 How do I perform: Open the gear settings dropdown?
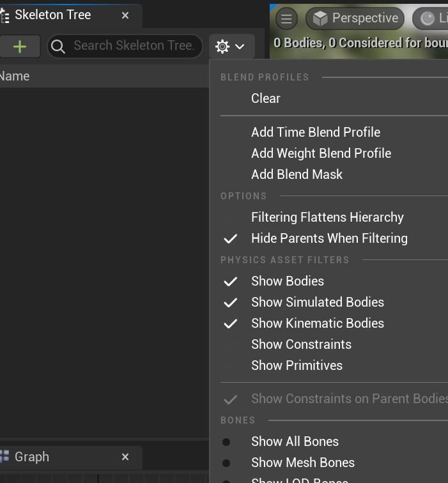point(230,46)
